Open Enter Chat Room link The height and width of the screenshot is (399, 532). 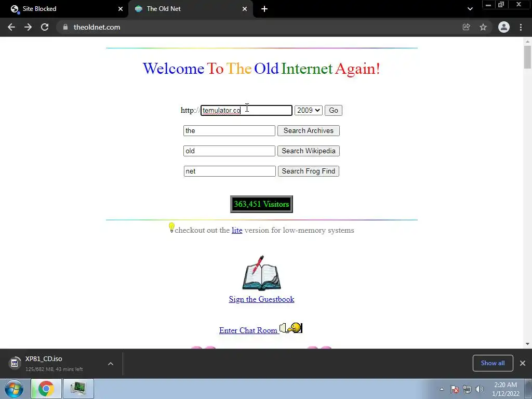[x=249, y=330]
